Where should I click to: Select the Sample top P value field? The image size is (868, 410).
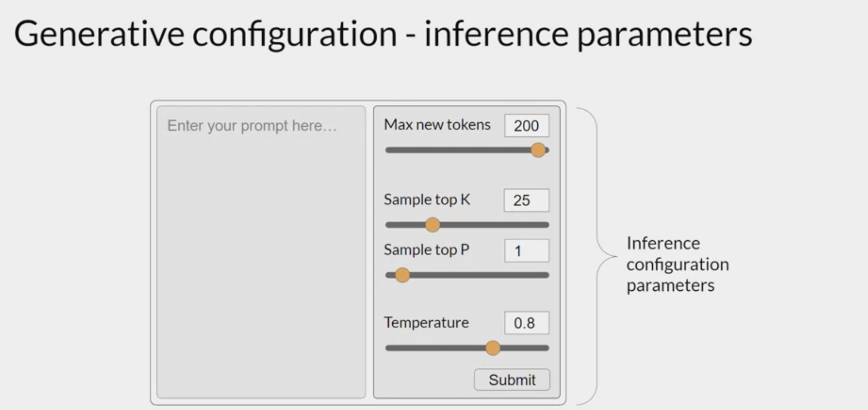(x=527, y=251)
